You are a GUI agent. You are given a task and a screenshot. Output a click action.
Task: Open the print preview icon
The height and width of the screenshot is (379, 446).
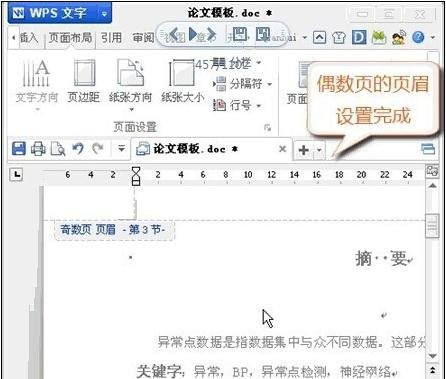click(x=58, y=149)
